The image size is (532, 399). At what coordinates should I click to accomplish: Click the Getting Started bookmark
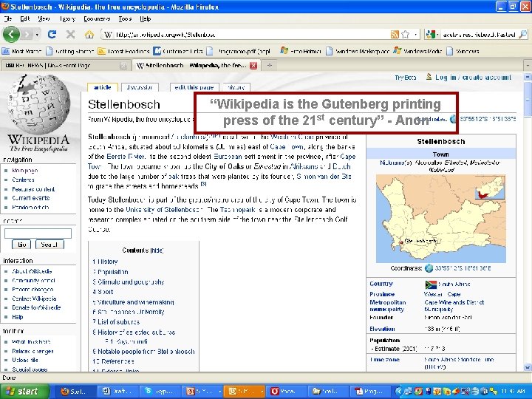[x=70, y=51]
